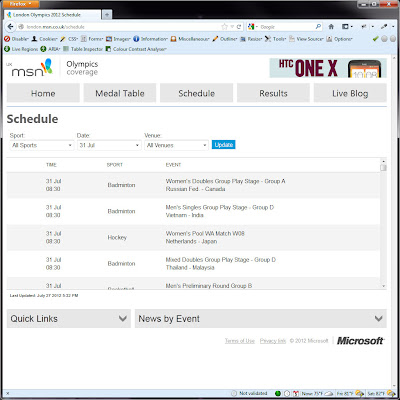
Task: Go back with the browser back arrow
Action: [10, 27]
